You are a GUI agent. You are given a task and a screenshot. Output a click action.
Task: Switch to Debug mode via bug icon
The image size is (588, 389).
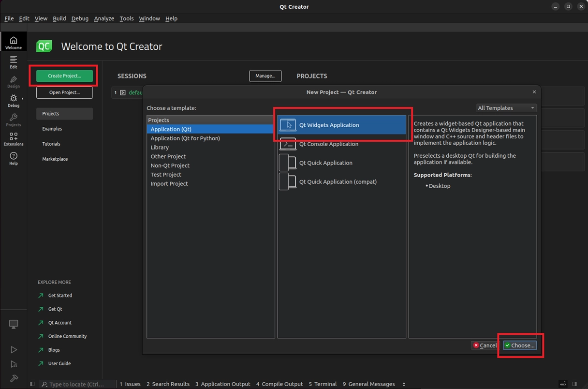click(13, 100)
